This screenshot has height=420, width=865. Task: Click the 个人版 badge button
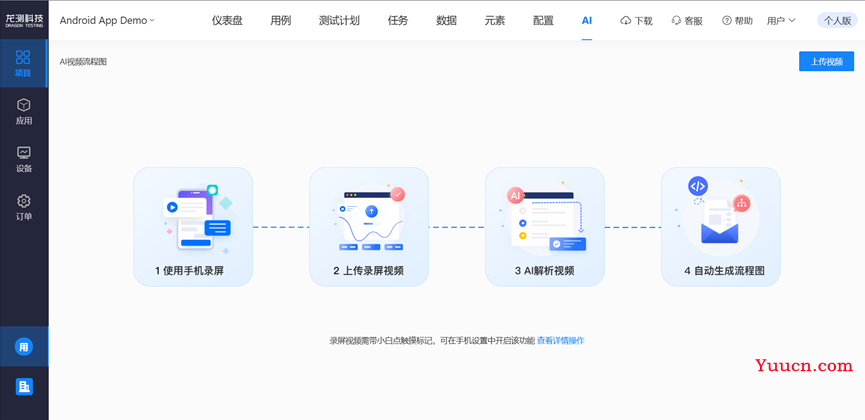click(x=837, y=20)
